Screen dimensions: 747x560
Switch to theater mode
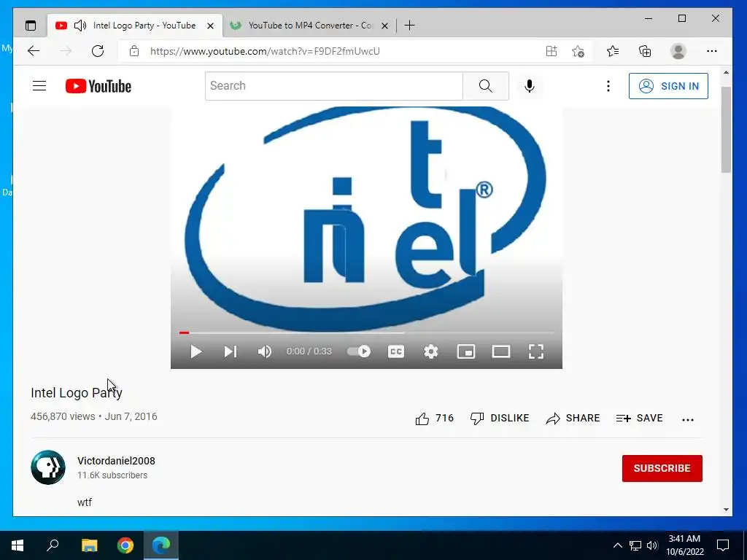(x=501, y=351)
